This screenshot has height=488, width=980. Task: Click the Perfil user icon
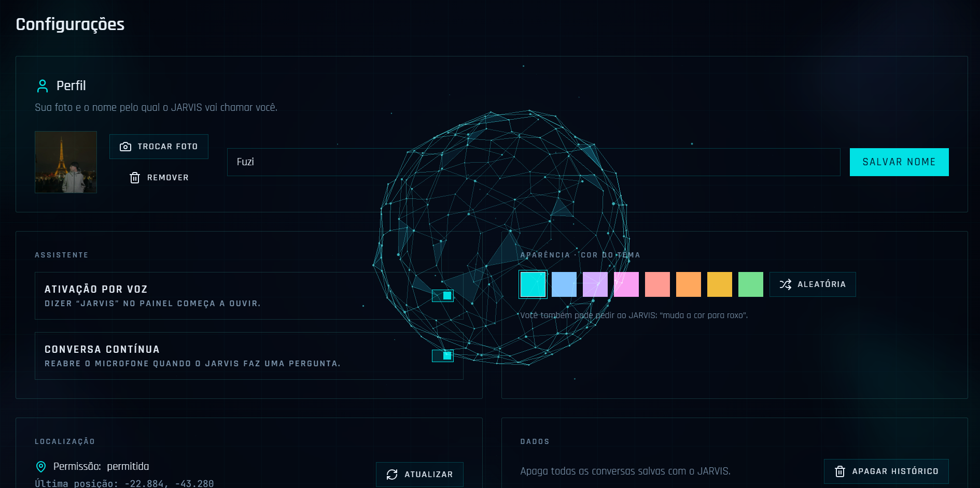click(x=43, y=86)
